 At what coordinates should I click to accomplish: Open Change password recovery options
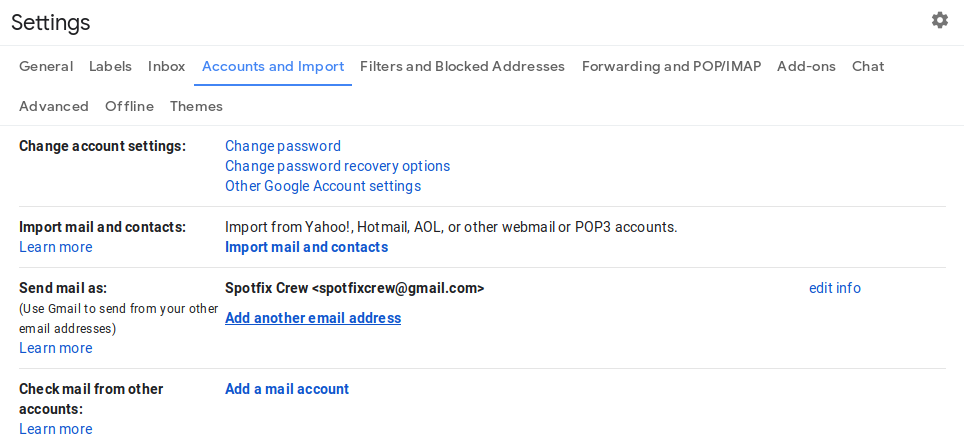338,166
